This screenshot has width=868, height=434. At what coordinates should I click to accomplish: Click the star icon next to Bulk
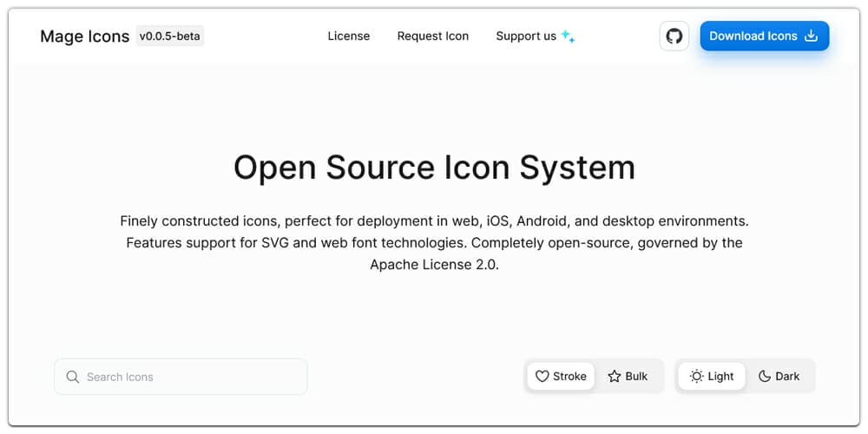point(615,377)
